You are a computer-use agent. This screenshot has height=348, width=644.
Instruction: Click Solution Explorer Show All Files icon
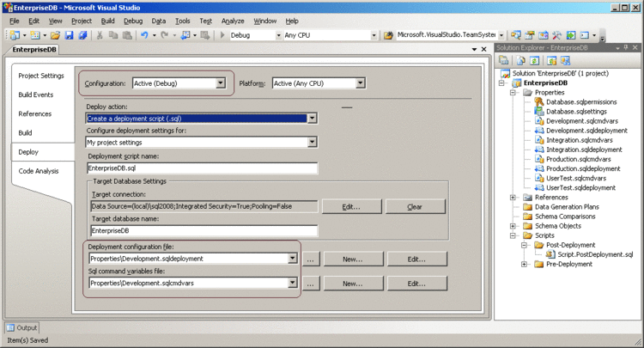click(521, 61)
